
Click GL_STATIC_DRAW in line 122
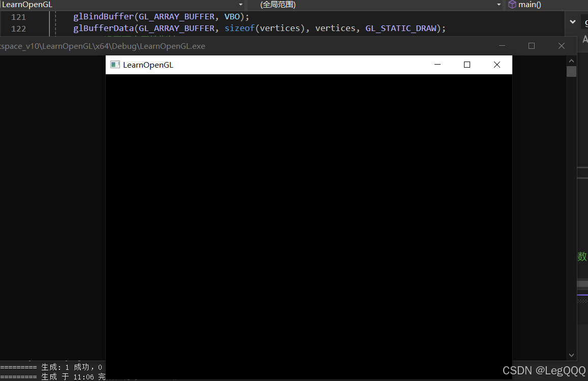click(401, 28)
